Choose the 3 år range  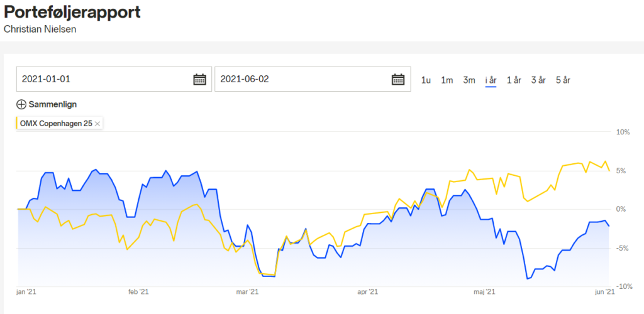click(x=538, y=80)
